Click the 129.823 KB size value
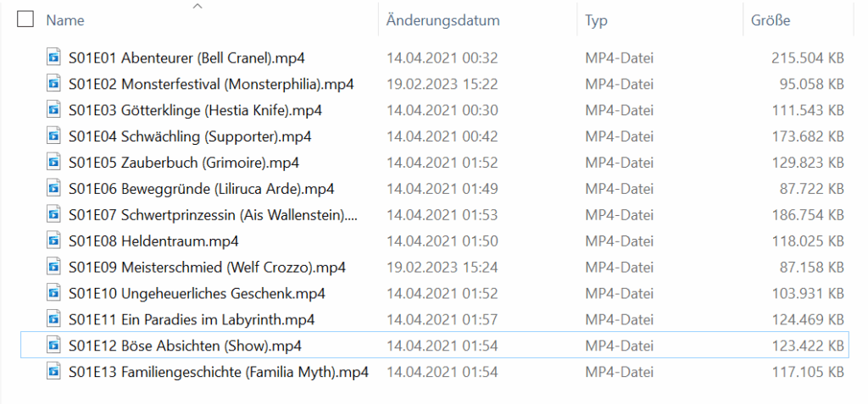868x404 pixels. (808, 163)
